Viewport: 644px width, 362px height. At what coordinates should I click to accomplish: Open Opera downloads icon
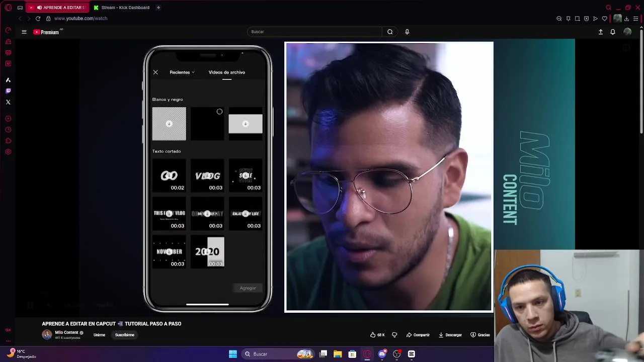[x=626, y=19]
